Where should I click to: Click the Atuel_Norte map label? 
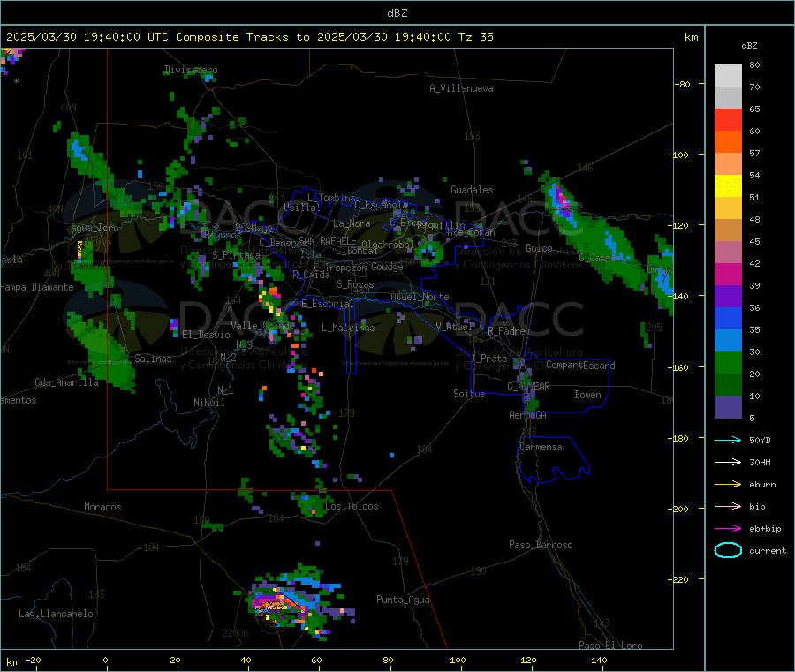click(x=420, y=297)
